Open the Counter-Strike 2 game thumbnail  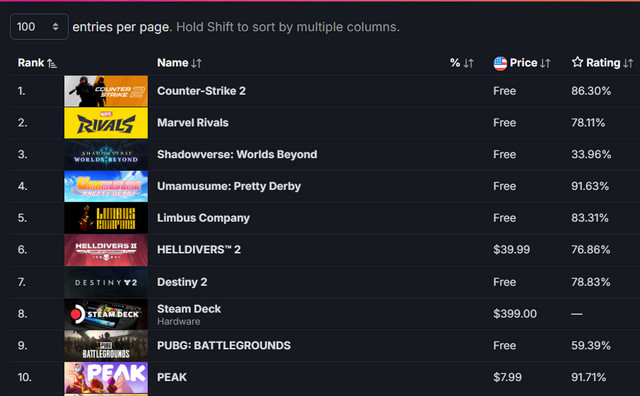[106, 91]
